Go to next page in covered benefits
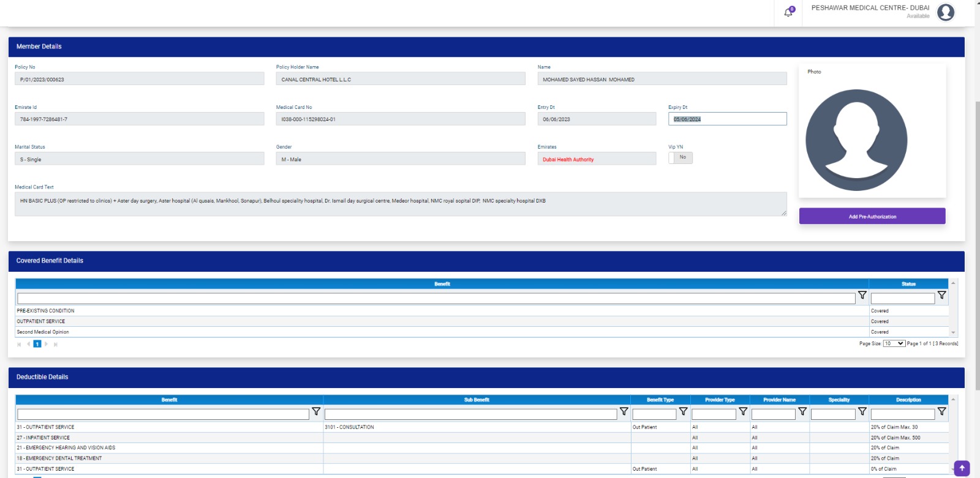 (x=47, y=344)
